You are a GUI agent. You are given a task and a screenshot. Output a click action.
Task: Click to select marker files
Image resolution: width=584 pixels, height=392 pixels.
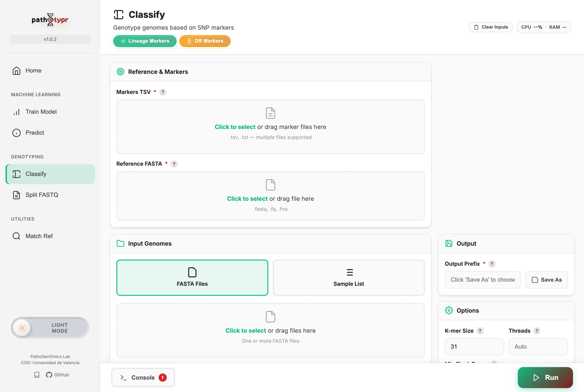pyautogui.click(x=235, y=127)
